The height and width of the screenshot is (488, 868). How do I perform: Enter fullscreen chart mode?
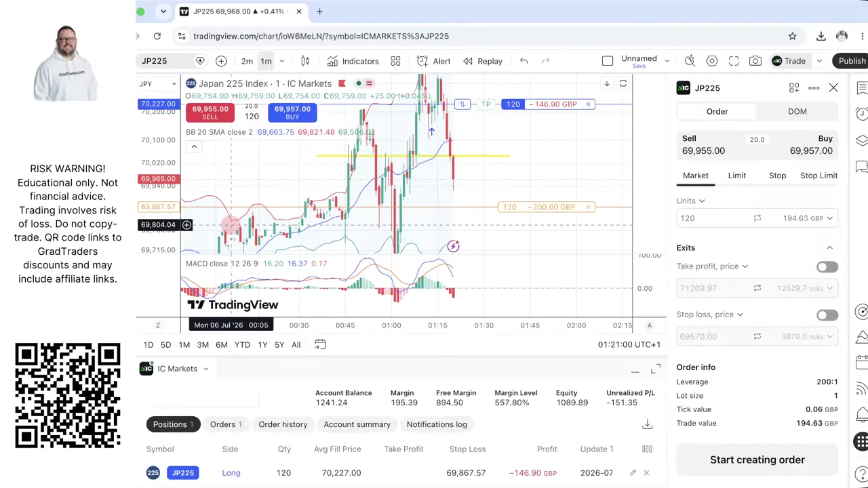[x=734, y=61]
